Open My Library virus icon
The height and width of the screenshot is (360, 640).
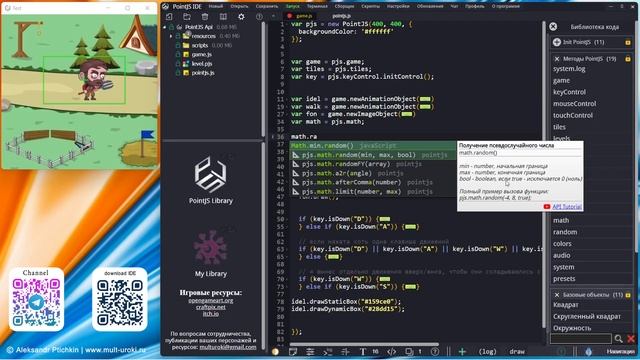(x=210, y=247)
